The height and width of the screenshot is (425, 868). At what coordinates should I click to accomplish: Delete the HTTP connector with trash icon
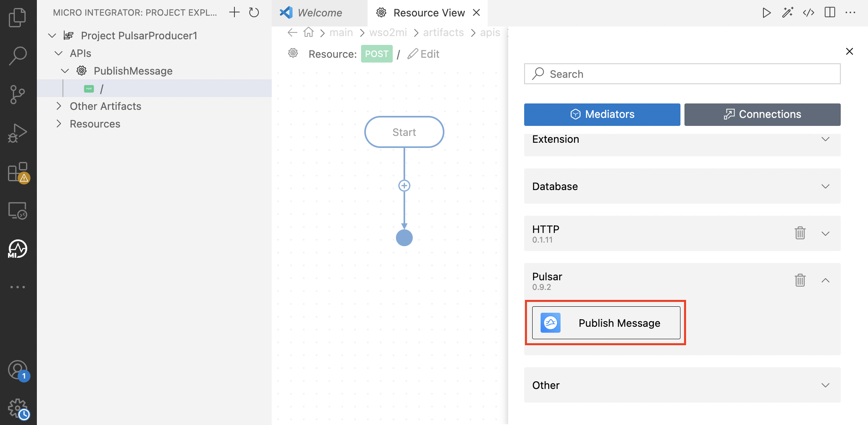point(800,233)
